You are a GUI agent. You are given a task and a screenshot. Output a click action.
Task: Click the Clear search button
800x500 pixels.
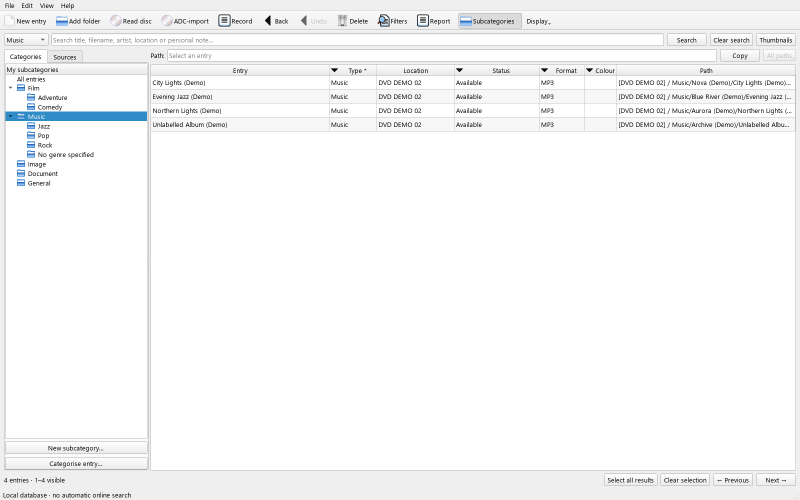731,40
